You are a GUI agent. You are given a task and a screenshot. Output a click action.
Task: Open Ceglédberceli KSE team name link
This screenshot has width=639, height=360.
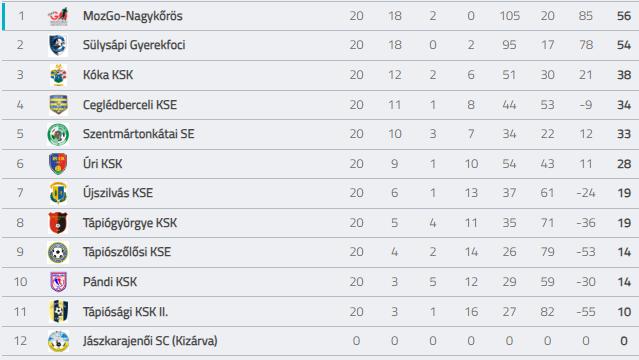[x=130, y=105]
